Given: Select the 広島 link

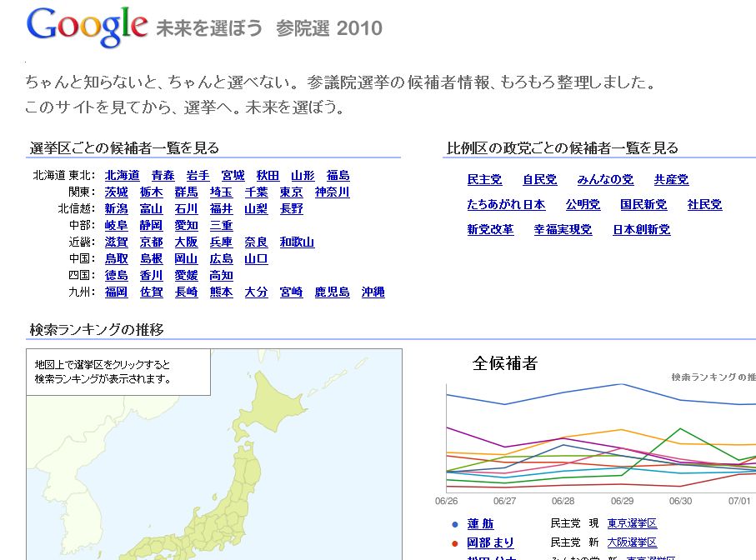Looking at the screenshot, I should click(x=222, y=259).
